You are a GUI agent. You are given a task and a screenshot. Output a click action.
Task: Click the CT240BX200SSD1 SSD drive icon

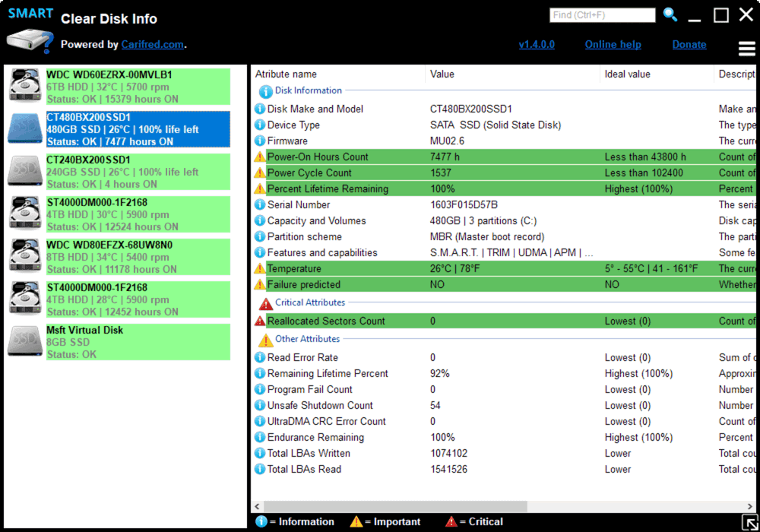click(25, 171)
